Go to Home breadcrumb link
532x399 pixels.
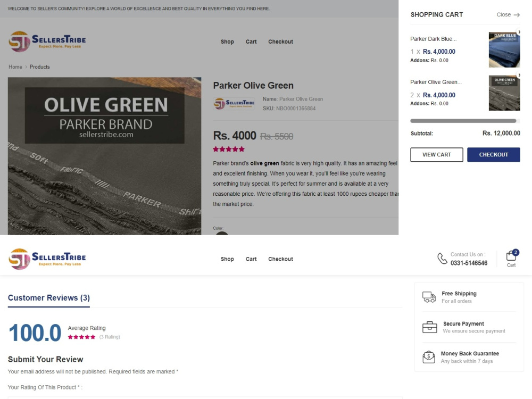tap(15, 67)
